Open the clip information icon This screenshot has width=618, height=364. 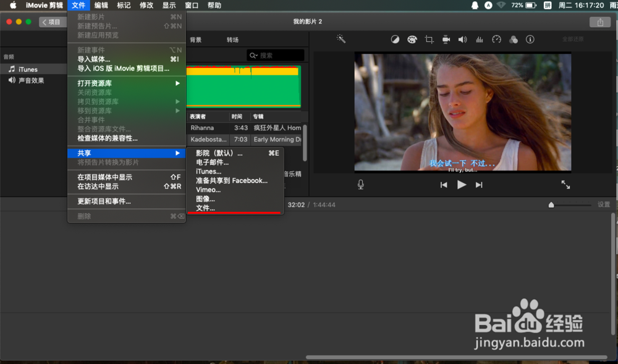click(x=530, y=40)
